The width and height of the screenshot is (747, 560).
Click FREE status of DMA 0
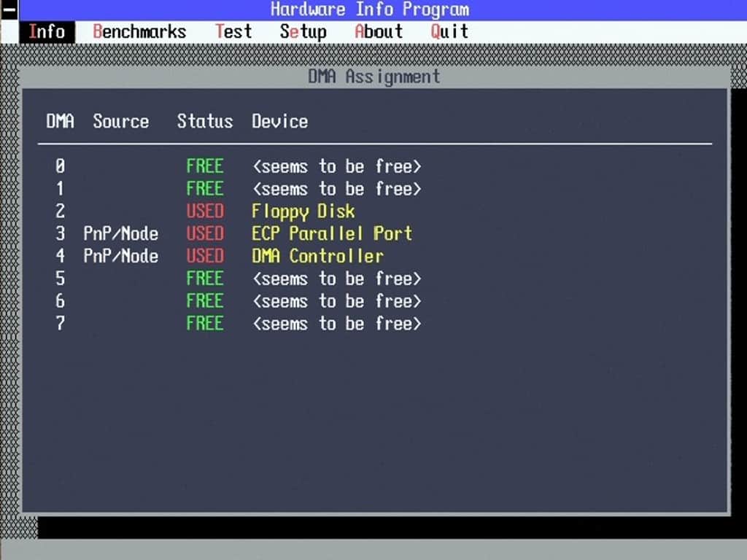pyautogui.click(x=205, y=166)
